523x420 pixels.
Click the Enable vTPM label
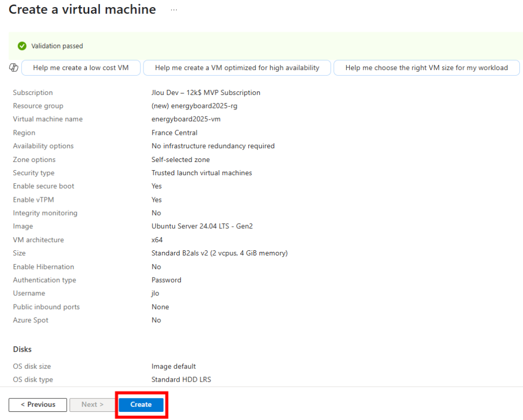33,199
